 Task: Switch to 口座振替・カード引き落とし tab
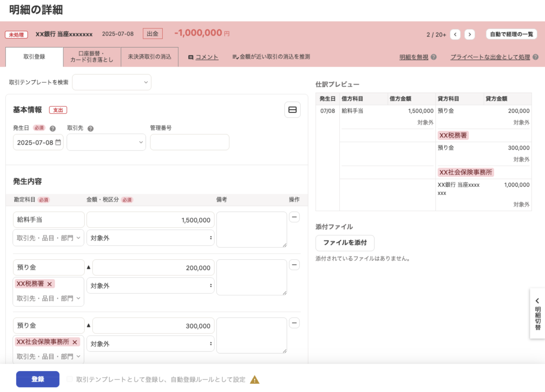[92, 57]
